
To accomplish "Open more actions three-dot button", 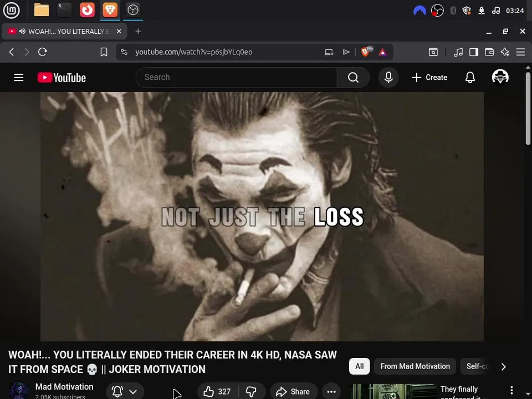I will click(x=331, y=391).
